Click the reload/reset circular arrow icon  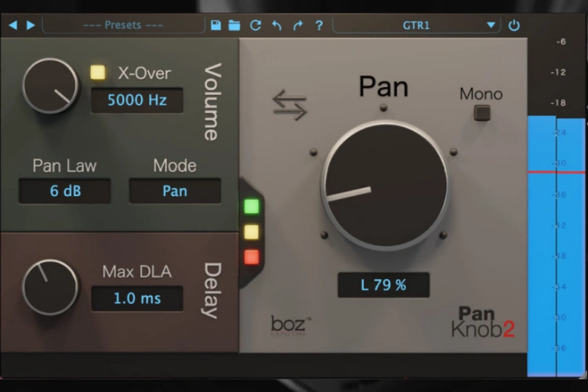click(256, 25)
